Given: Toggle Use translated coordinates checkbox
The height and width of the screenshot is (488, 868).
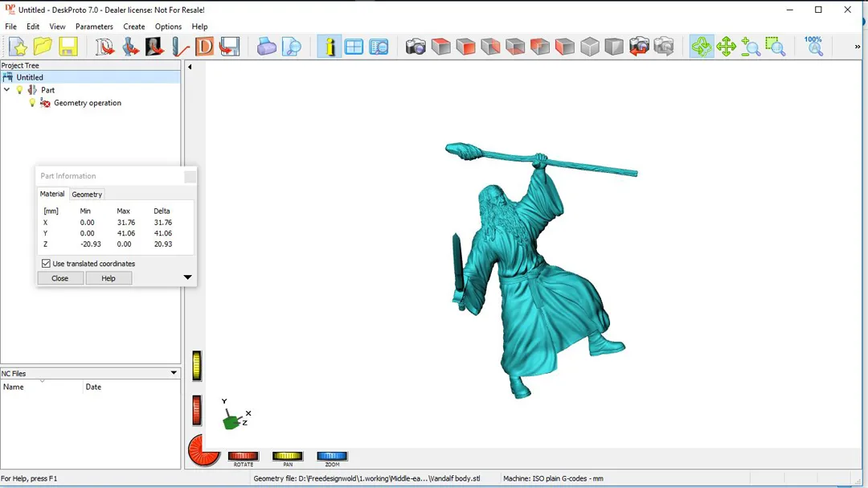Looking at the screenshot, I should coord(46,264).
